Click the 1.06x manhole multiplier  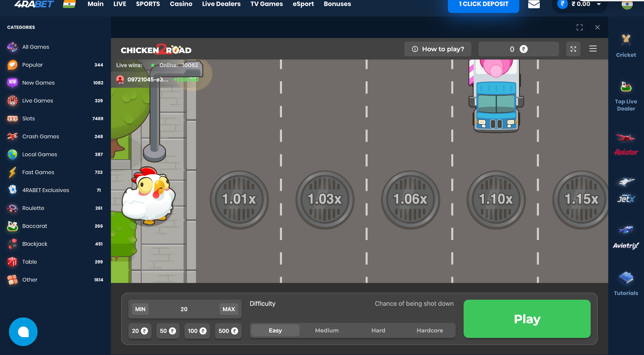(411, 199)
